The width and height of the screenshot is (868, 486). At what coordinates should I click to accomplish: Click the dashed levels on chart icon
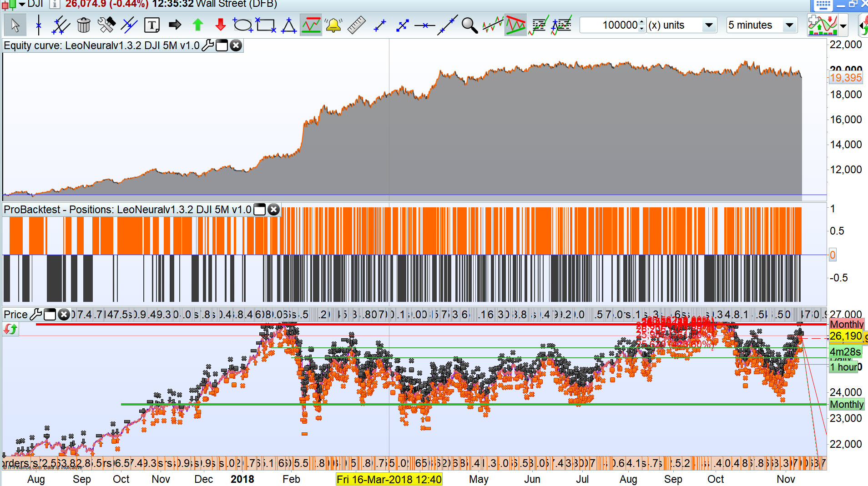click(x=540, y=25)
